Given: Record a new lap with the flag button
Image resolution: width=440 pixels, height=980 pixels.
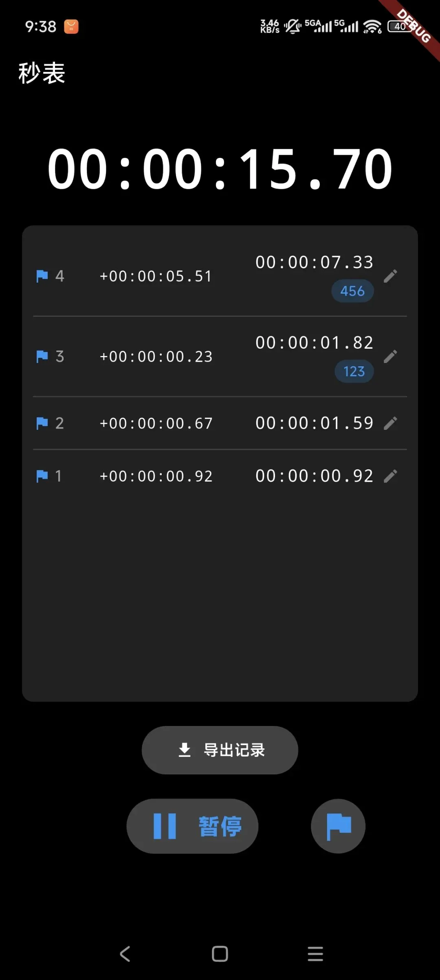Looking at the screenshot, I should click(x=338, y=826).
